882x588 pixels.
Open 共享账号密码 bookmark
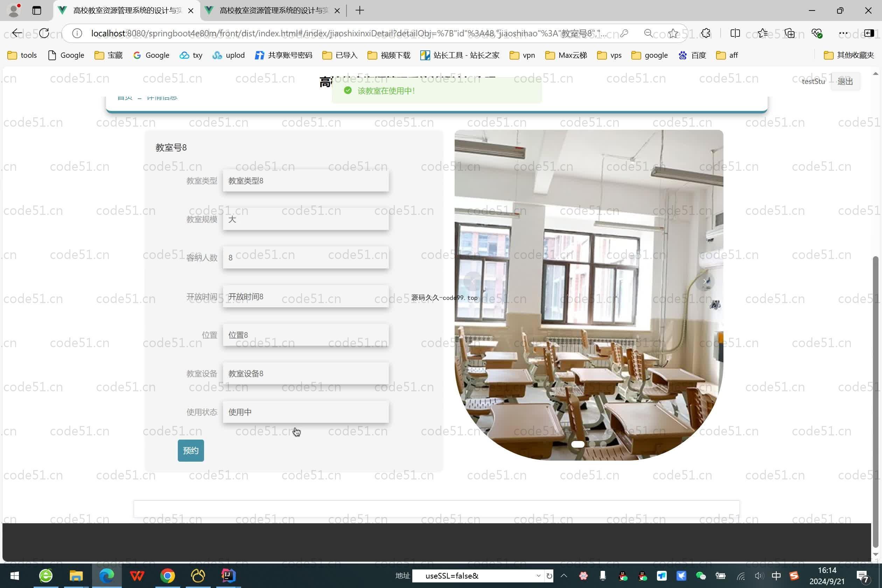coord(283,55)
